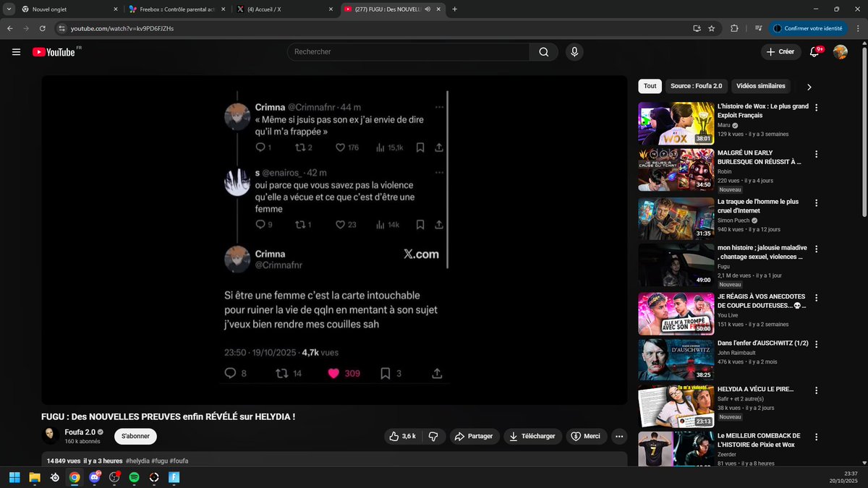Open the HELYDIA A VÉCU LE PIRE title
868x488 pixels.
pyautogui.click(x=755, y=389)
